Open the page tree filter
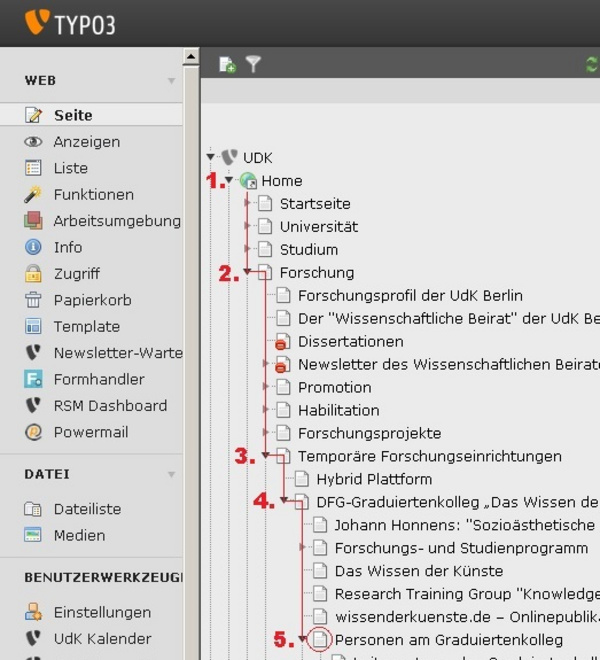600x660 pixels. point(253,64)
